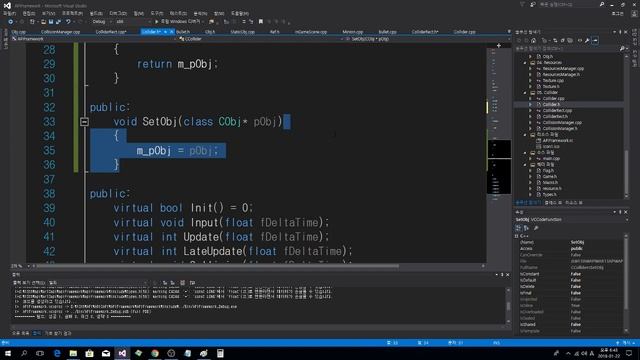Click the Undo arrow icon
Image resolution: width=640 pixels, height=360 pixels.
(x=68, y=22)
